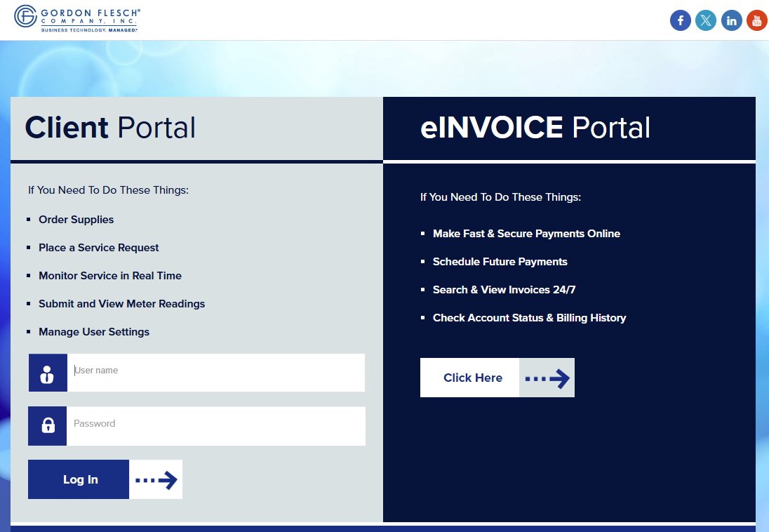Focus the User name input field

216,373
